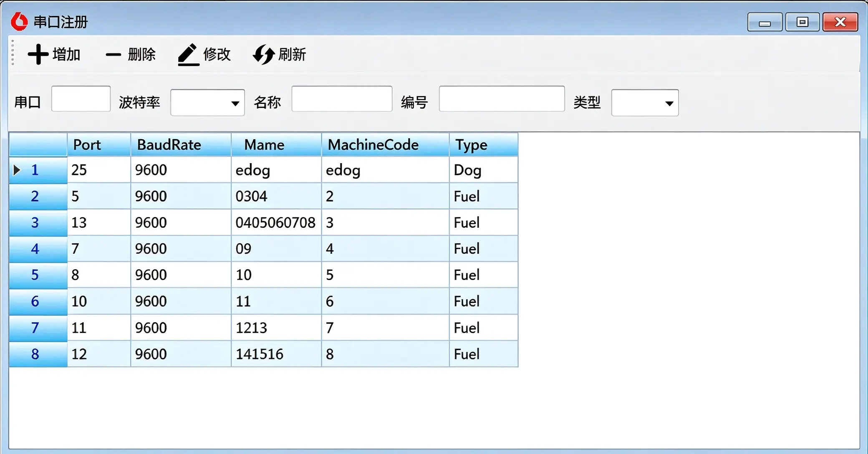Sort by the Port column header
This screenshot has width=868, height=454.
99,145
